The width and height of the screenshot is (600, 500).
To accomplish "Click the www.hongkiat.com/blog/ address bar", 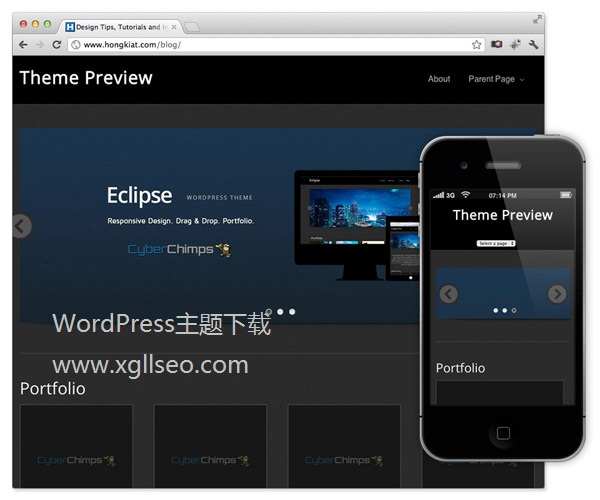I will pyautogui.click(x=276, y=45).
